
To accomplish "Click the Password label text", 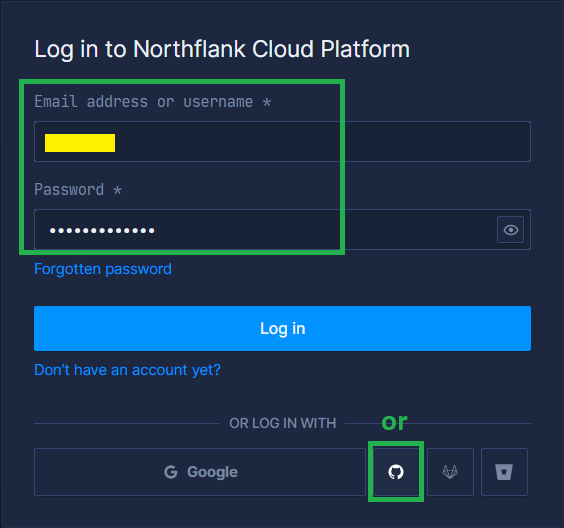I will tap(69, 190).
